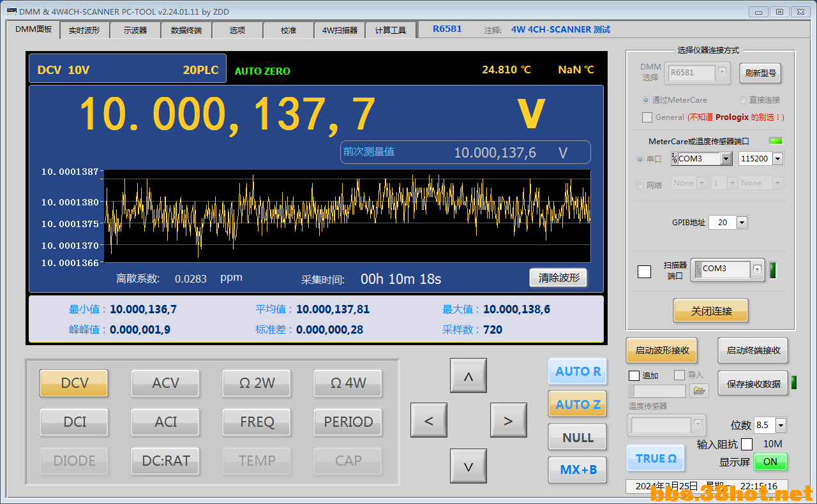Click the right arrow button
The height and width of the screenshot is (504, 817).
click(508, 420)
